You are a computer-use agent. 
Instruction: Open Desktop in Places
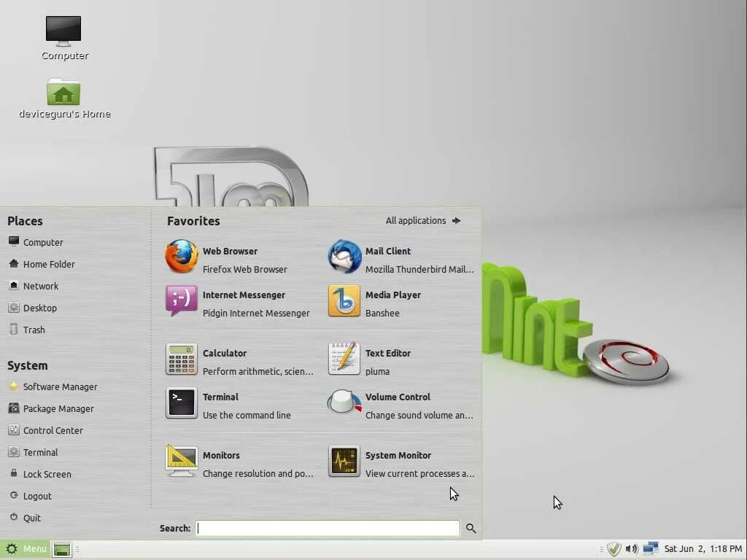pyautogui.click(x=40, y=308)
